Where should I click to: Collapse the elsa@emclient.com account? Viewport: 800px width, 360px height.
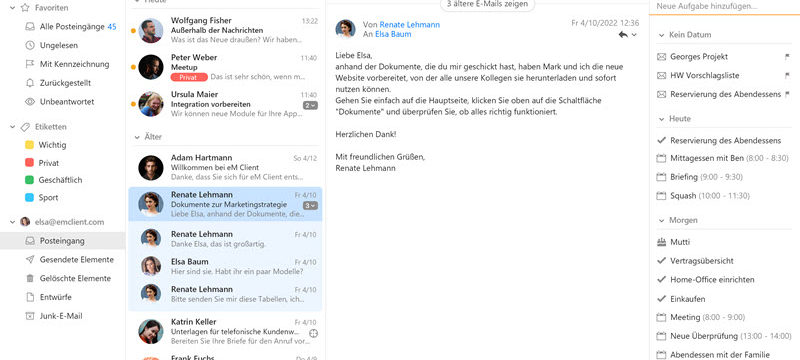coord(12,222)
